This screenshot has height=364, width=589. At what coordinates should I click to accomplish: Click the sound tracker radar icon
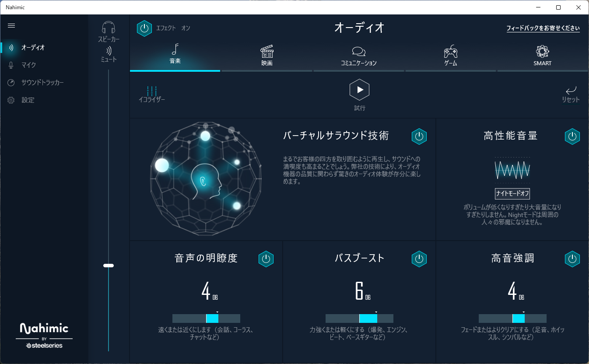pos(11,83)
